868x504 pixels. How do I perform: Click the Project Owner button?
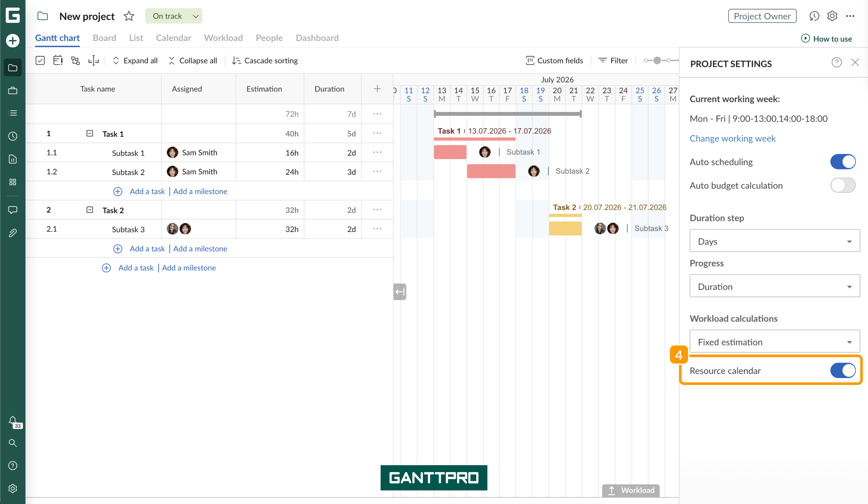(762, 16)
